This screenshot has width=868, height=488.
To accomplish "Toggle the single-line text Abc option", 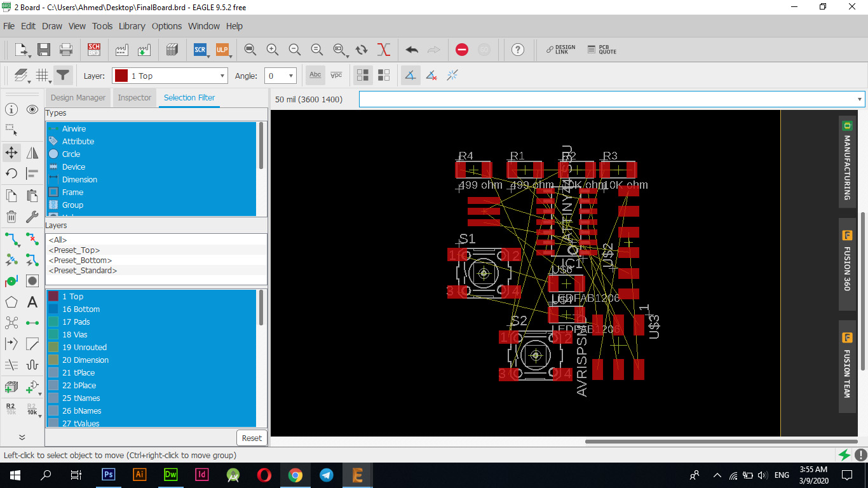I will (315, 76).
